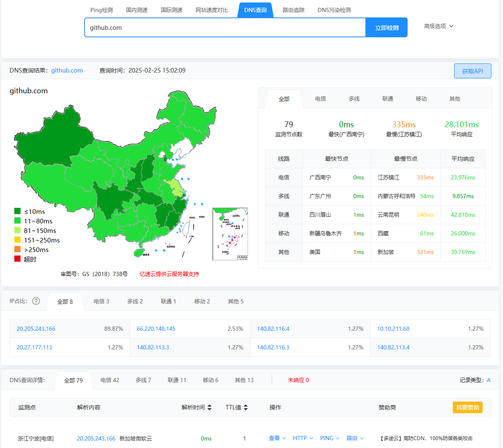Image resolution: width=503 pixels, height=448 pixels.
Task: Click 未响应 0 filter
Action: pos(299,380)
